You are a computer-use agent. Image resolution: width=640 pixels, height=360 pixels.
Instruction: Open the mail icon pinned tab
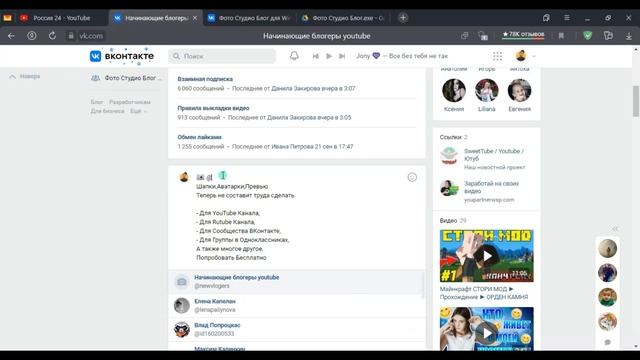point(7,18)
